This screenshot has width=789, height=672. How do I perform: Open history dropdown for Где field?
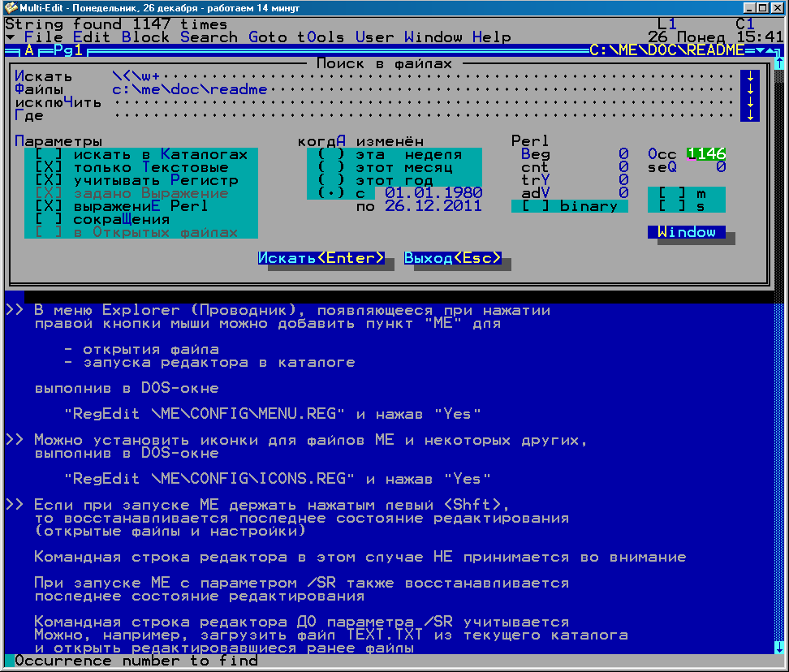[750, 115]
